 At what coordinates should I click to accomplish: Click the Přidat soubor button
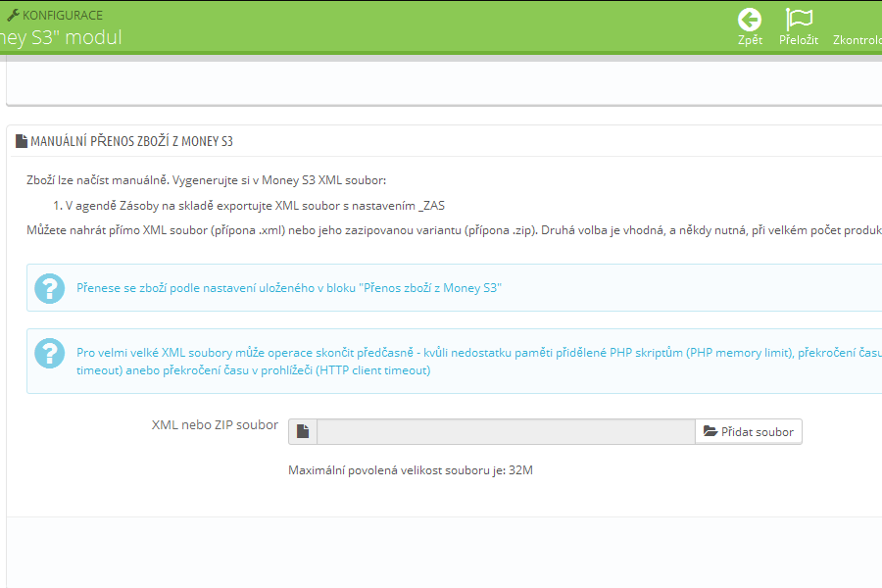[x=749, y=431]
